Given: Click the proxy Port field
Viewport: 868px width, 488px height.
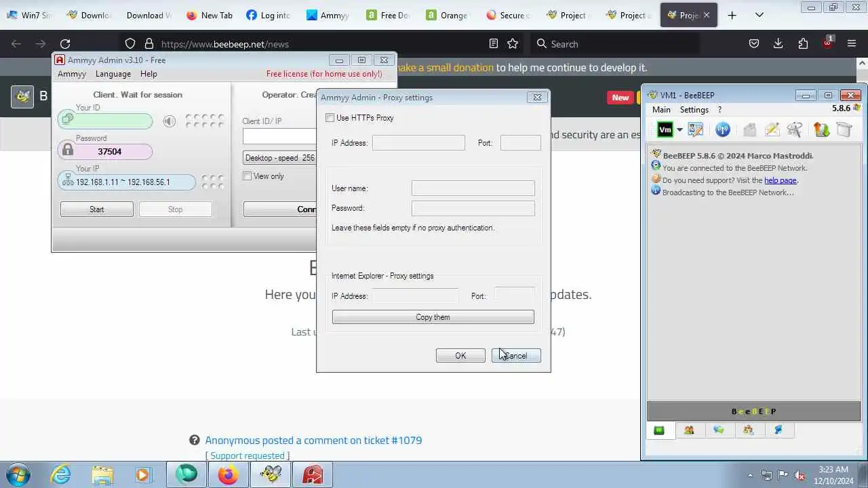Looking at the screenshot, I should point(520,142).
